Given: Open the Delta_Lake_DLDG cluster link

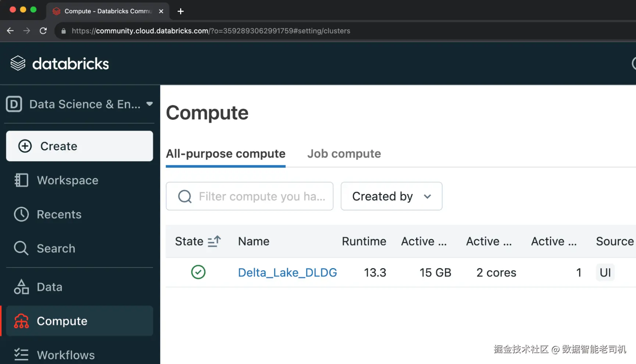Looking at the screenshot, I should pyautogui.click(x=287, y=273).
